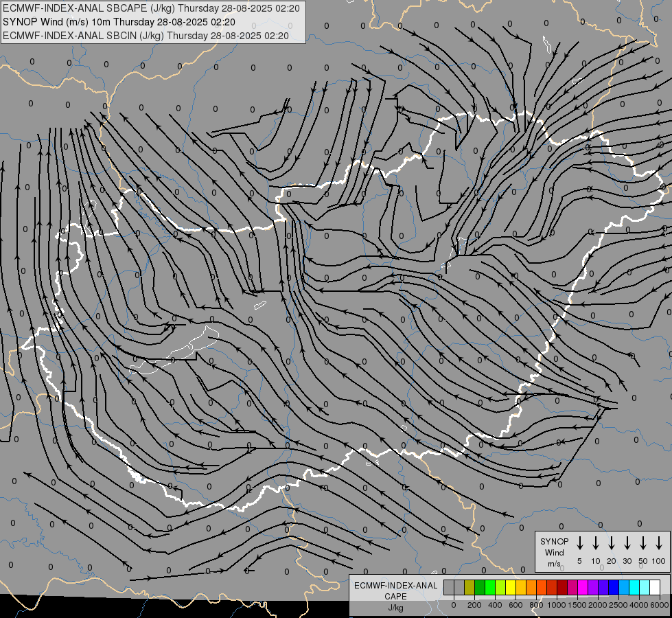
Task: Click the wind legend arrow above 30
Action: click(x=627, y=543)
